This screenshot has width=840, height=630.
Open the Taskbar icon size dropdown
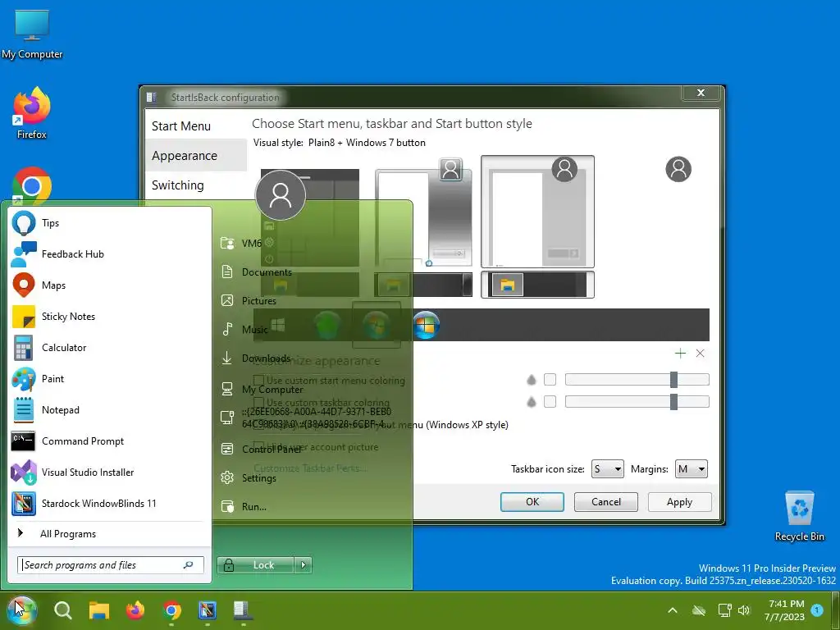[x=607, y=469]
